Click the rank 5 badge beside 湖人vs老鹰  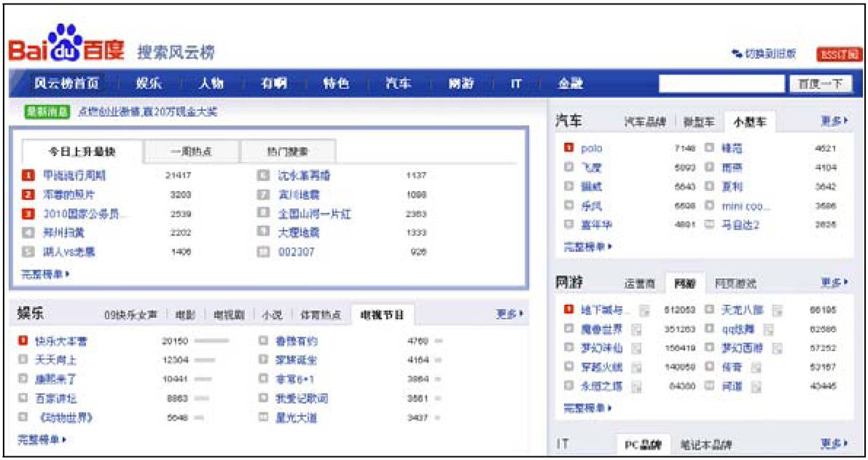pyautogui.click(x=28, y=252)
